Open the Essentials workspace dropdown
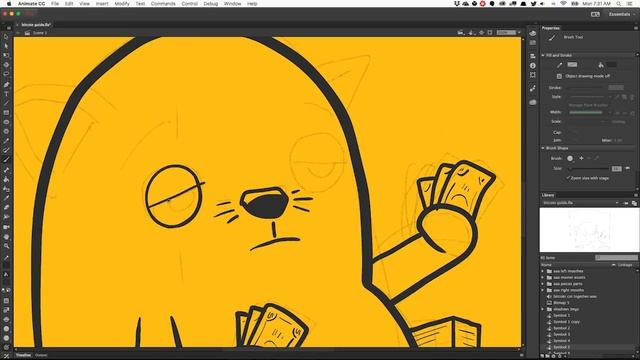640x360 pixels. 622,14
